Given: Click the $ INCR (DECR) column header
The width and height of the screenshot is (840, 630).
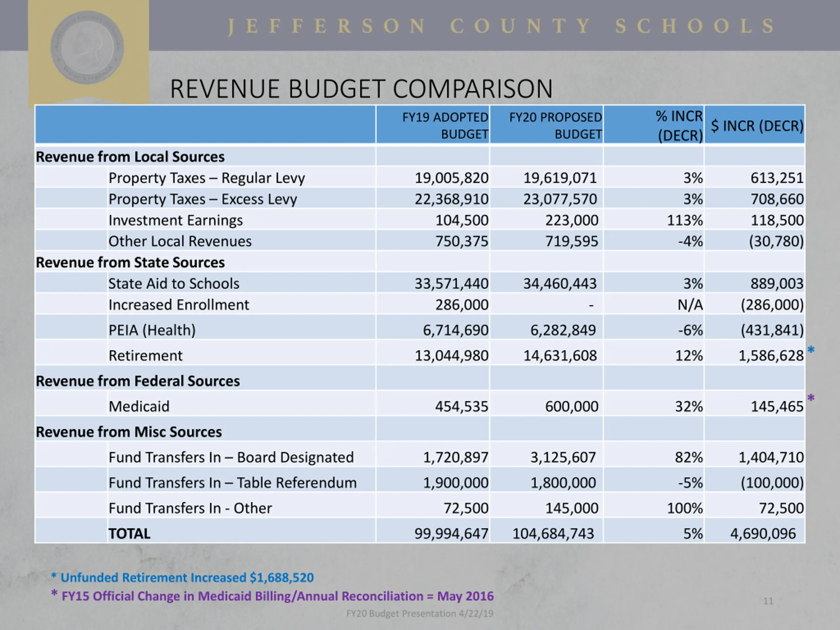Looking at the screenshot, I should click(x=757, y=126).
